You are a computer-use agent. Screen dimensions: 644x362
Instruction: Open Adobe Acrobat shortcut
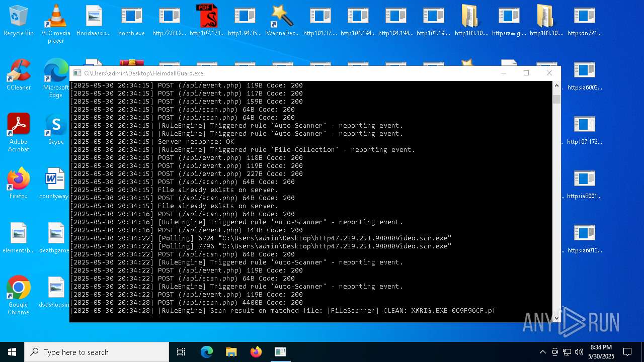(x=19, y=132)
